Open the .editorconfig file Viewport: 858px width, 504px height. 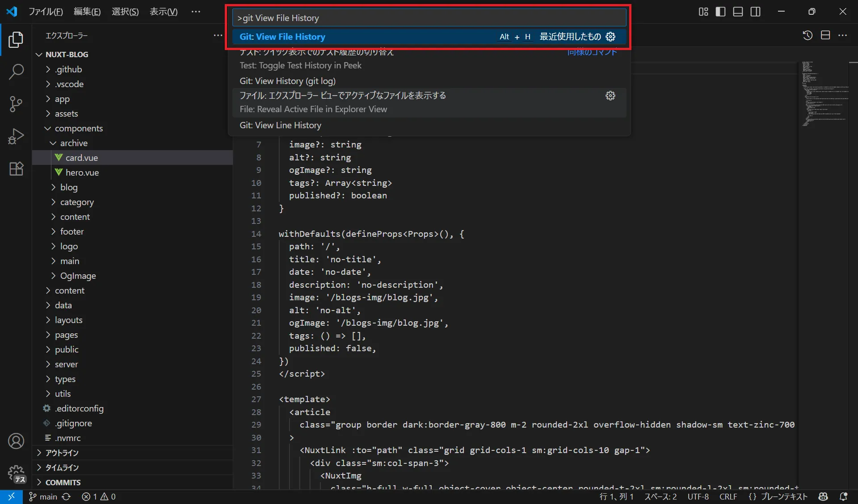tap(132, 408)
